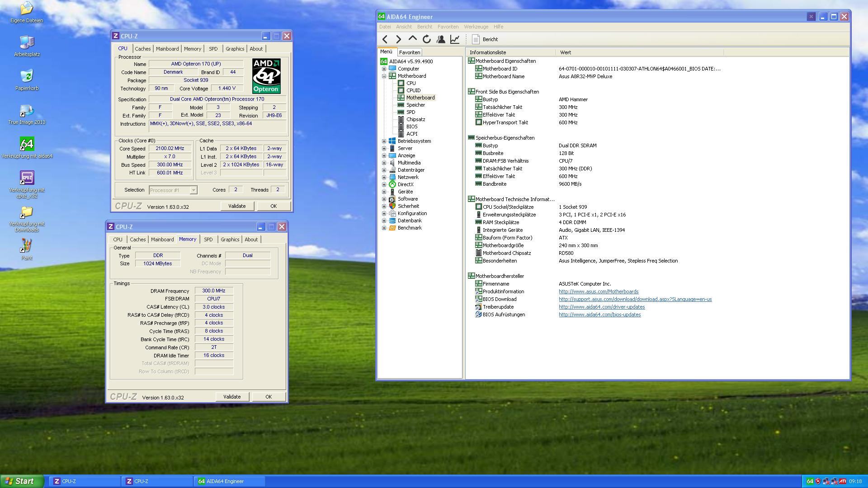Create a Bericht report

tap(485, 39)
